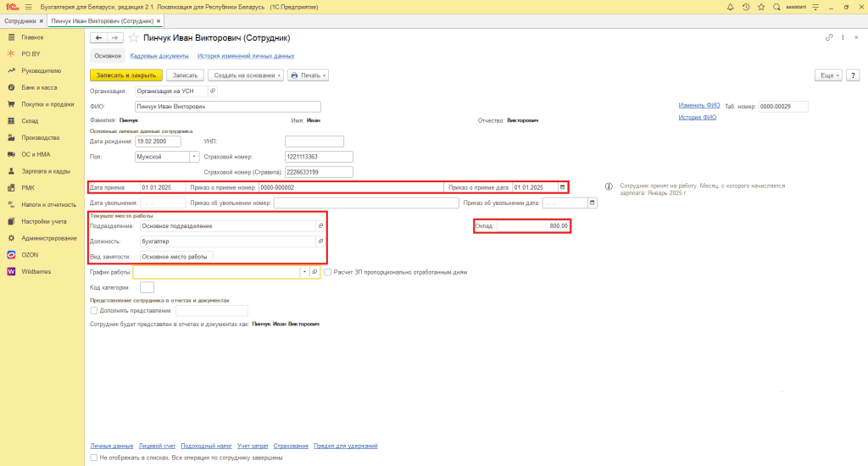The image size is (868, 466).
Task: Click the Страховой номер field
Action: (319, 157)
